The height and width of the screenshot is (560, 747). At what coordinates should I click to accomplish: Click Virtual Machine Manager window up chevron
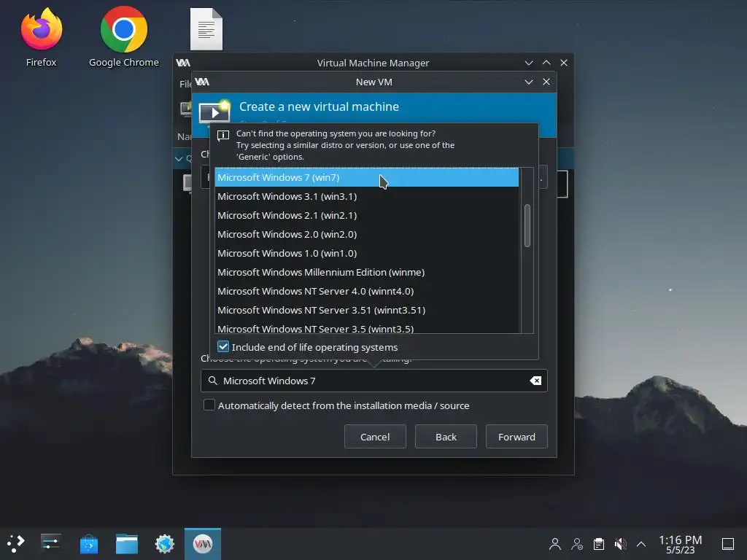546,63
